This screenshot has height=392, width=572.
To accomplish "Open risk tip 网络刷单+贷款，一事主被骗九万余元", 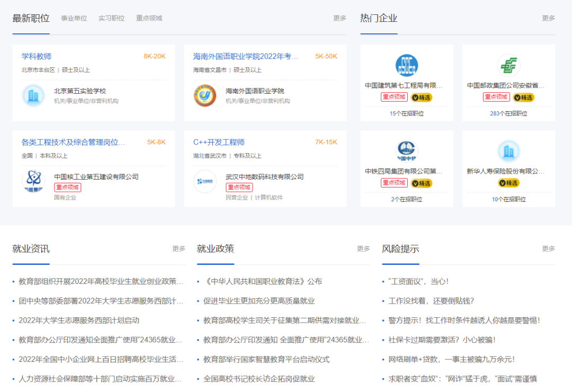I will coord(452,360).
